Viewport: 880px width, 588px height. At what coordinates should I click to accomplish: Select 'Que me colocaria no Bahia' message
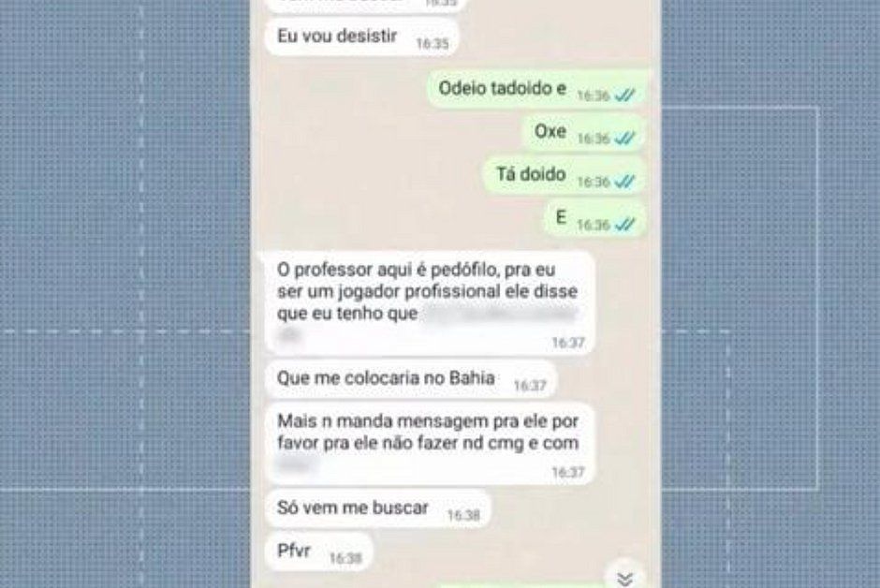(410, 378)
